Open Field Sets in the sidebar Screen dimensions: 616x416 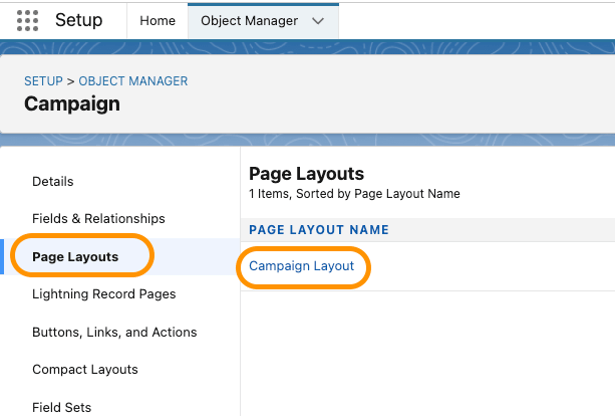(62, 407)
